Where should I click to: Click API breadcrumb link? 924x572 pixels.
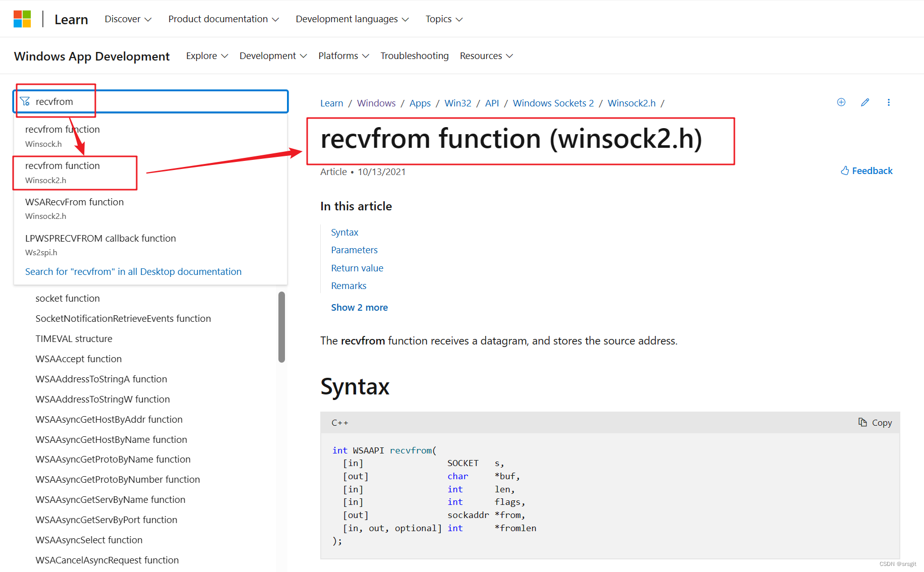click(492, 103)
